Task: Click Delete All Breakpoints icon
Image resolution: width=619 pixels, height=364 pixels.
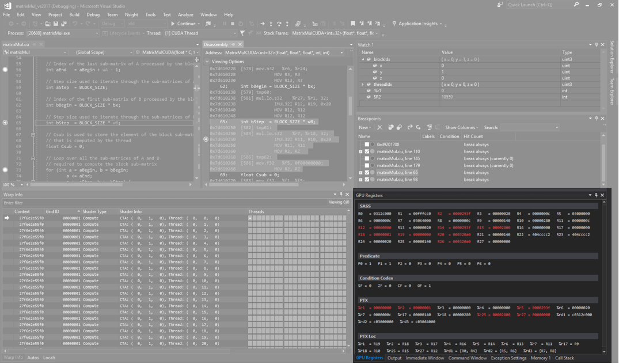Action: [391, 127]
